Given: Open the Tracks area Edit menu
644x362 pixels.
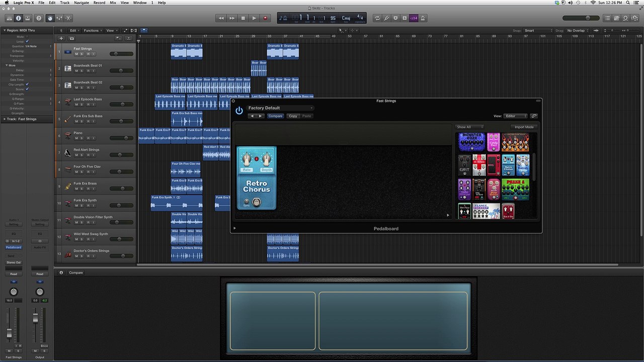Looking at the screenshot, I should (74, 31).
